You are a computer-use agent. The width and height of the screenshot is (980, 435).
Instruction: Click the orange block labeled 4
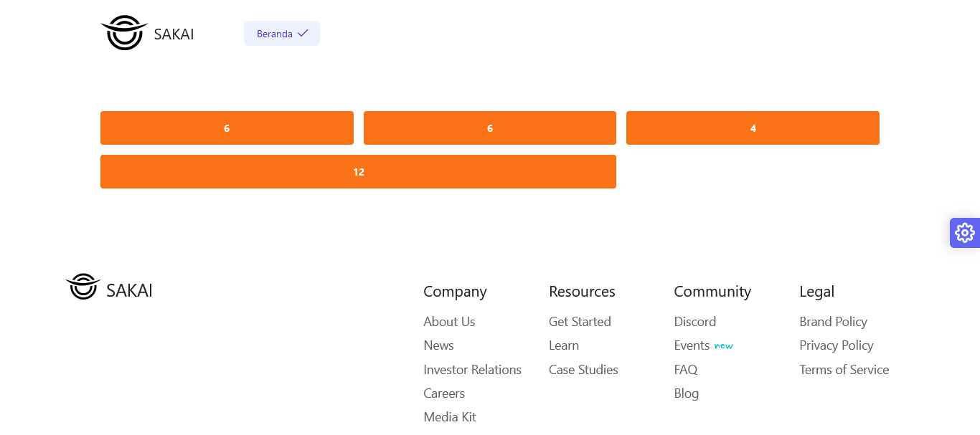[x=753, y=128]
